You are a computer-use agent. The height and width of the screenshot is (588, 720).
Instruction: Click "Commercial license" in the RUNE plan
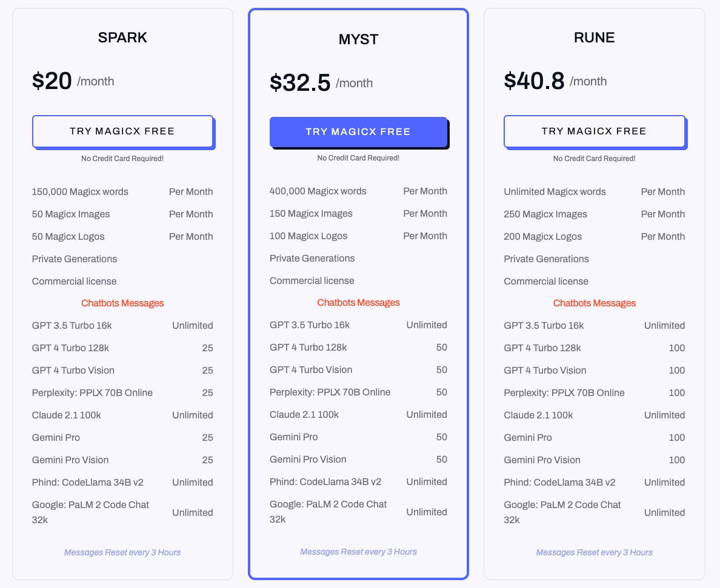pos(546,282)
